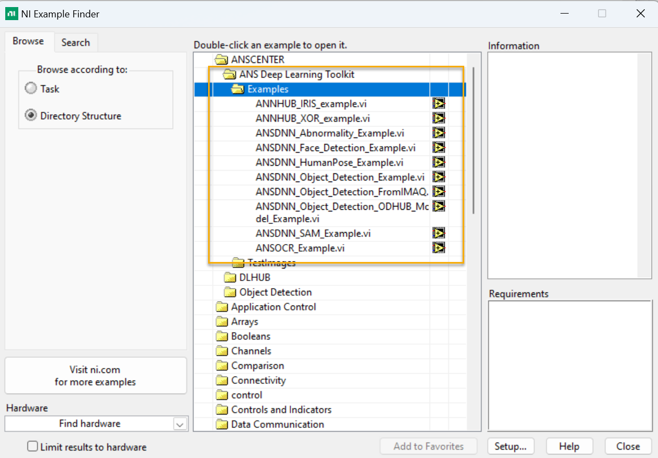Click VI icon beside ANSOCR_Example.vi
Viewport: 658px width, 458px height.
pyautogui.click(x=438, y=248)
